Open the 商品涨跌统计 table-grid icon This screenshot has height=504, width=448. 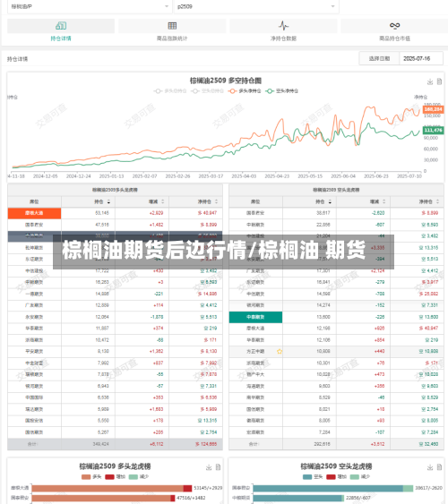pos(172,25)
